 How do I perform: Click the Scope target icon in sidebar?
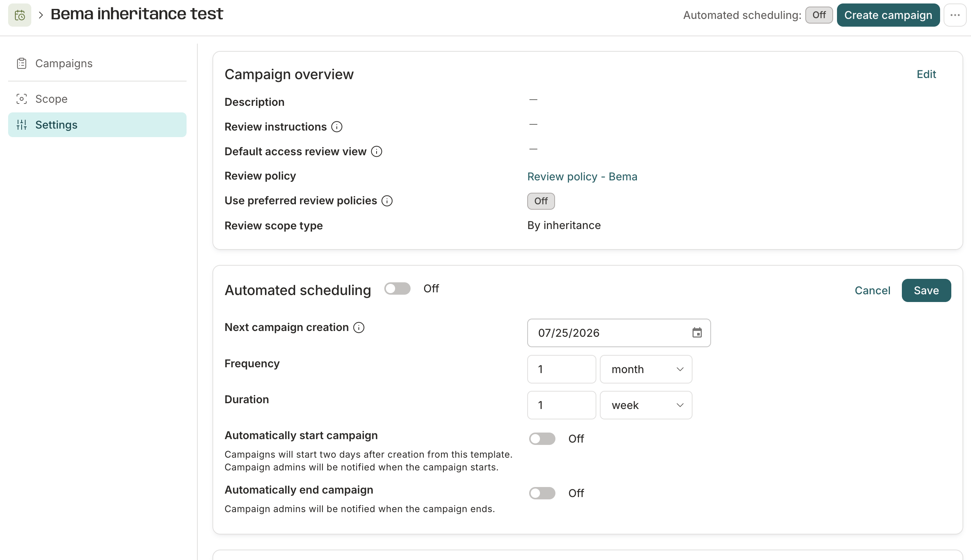(22, 99)
